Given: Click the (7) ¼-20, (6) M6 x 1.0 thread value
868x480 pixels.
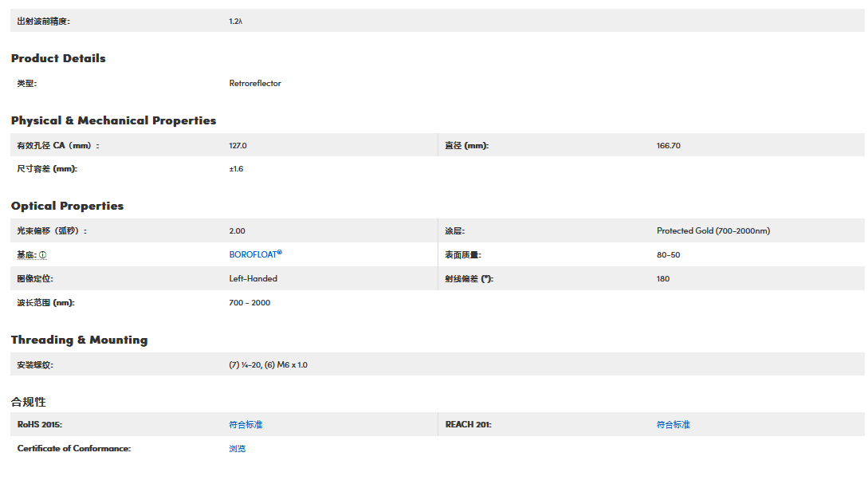Looking at the screenshot, I should [x=269, y=365].
